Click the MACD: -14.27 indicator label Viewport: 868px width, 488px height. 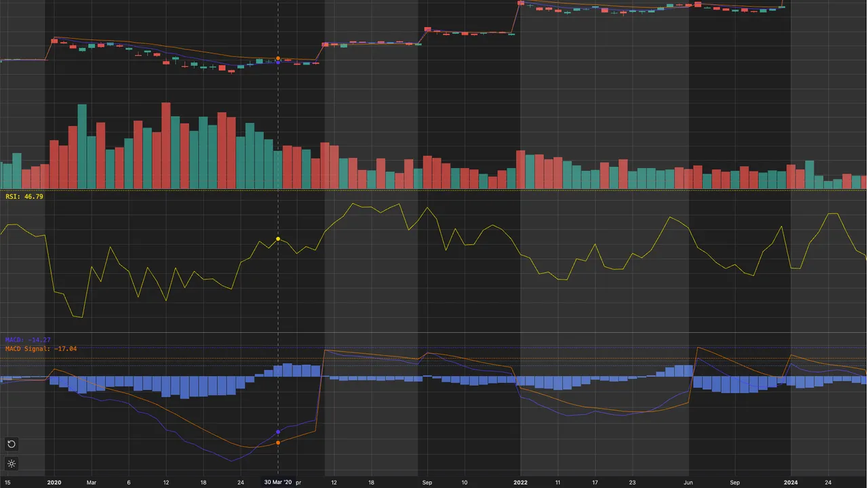tap(28, 340)
